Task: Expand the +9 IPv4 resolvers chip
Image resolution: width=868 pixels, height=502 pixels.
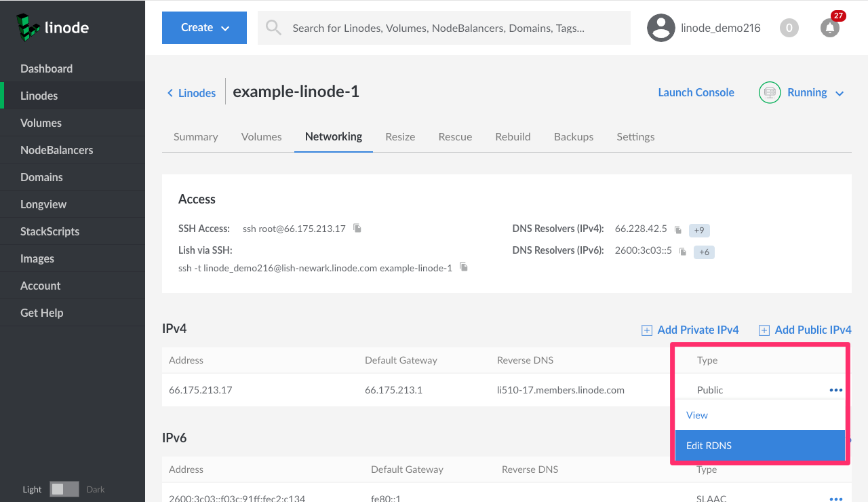Action: [699, 230]
